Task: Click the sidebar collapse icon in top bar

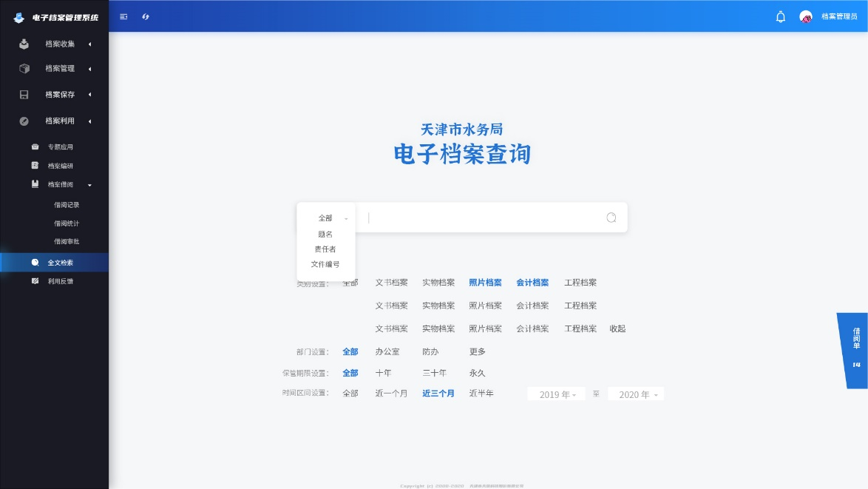Action: [x=123, y=16]
